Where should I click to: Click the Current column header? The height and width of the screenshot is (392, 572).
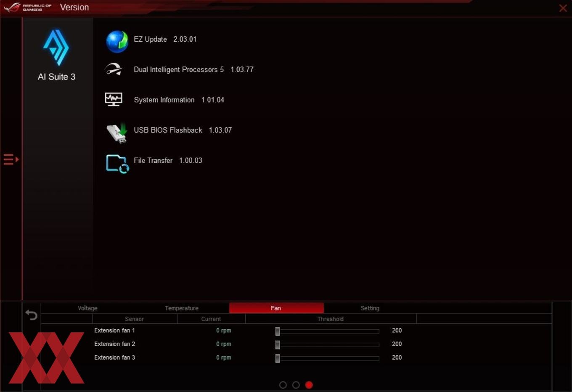(211, 319)
